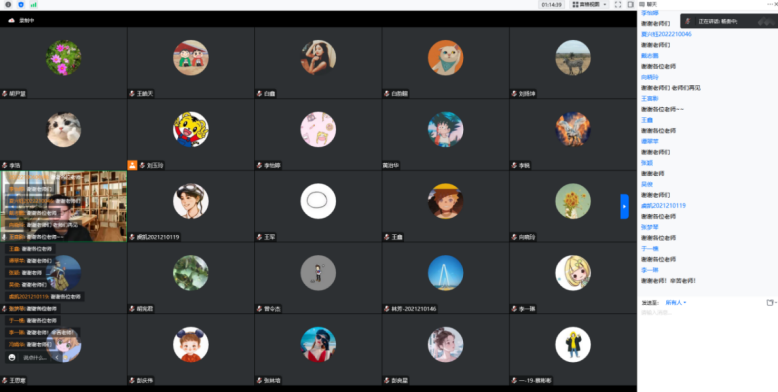Select the cat with scarf avatar tile
Image resolution: width=778 pixels, height=392 pixels.
(446, 58)
